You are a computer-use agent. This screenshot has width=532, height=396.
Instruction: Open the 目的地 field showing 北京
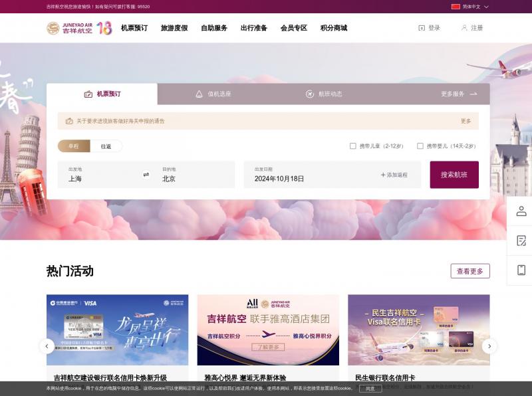point(194,175)
